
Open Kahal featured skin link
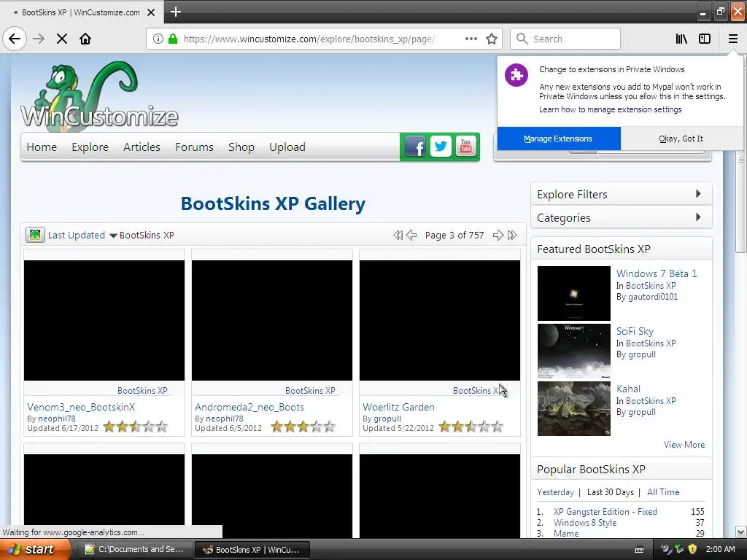coord(628,389)
